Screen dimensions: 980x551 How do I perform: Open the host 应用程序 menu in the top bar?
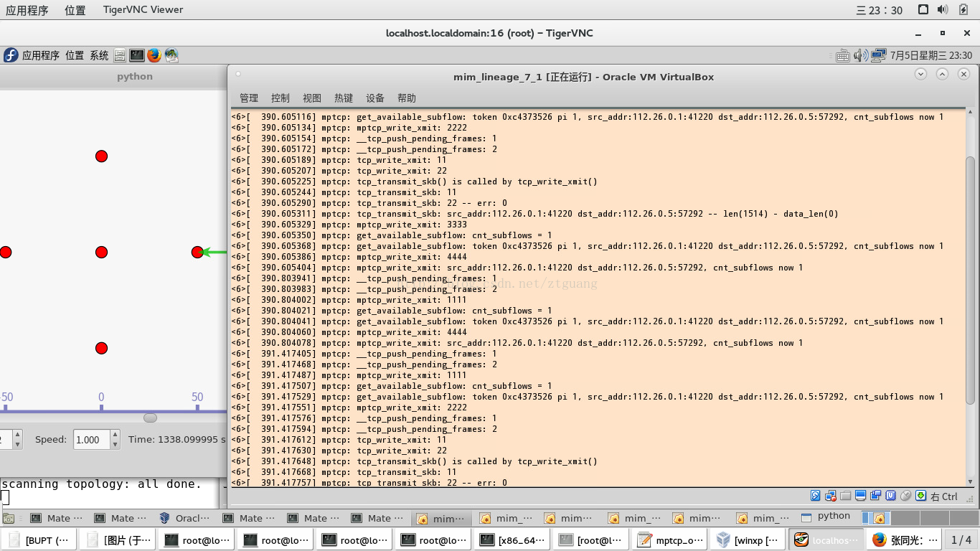tap(27, 10)
